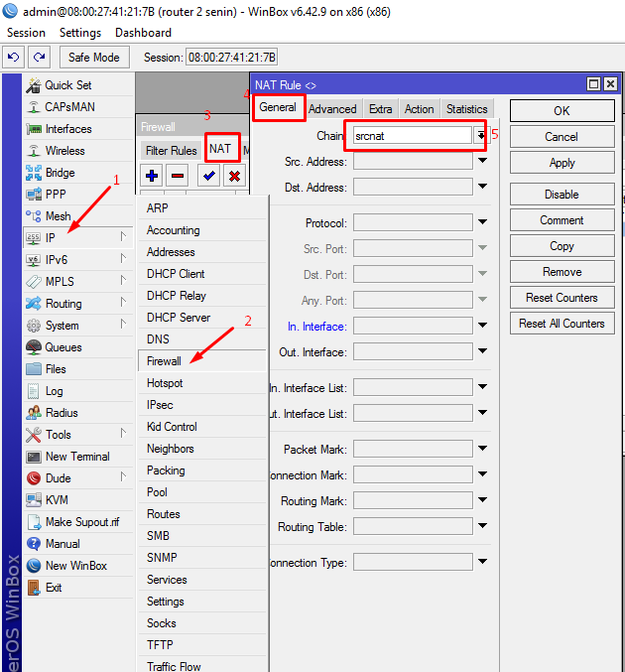The height and width of the screenshot is (672, 625).
Task: Open the Session menu
Action: coord(26,33)
